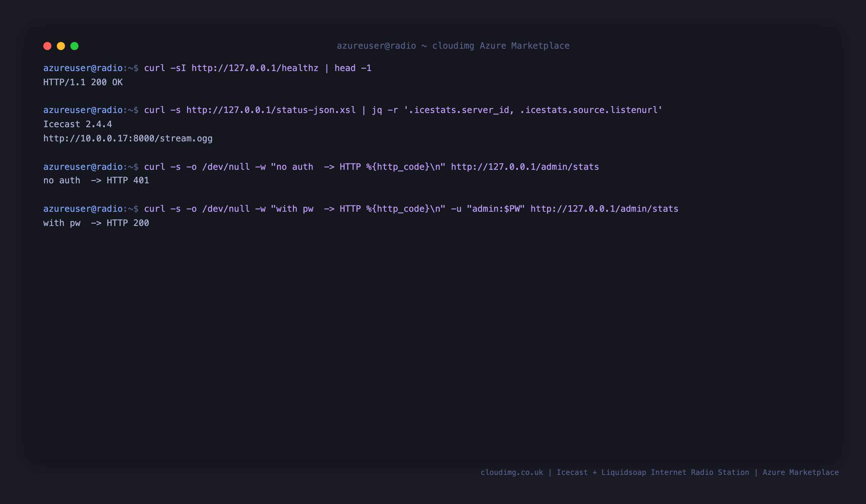Click the 'HTTP/1.1 200 OK' output line
The image size is (866, 504).
tap(83, 82)
